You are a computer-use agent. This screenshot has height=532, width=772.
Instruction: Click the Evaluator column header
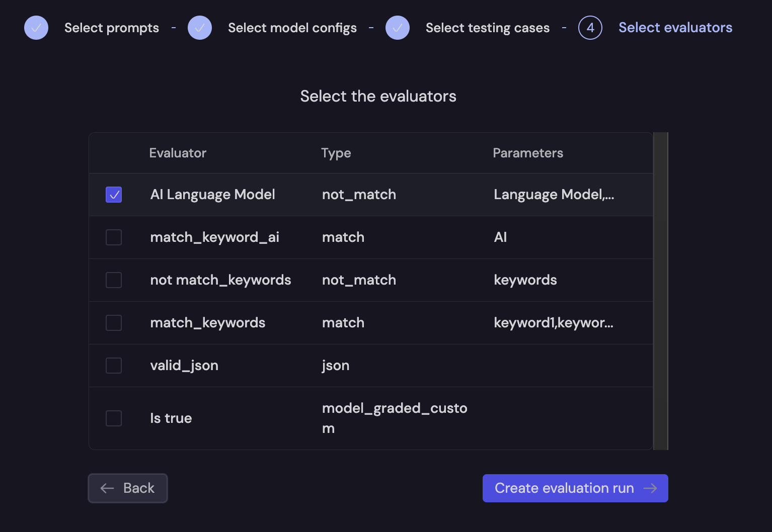(x=177, y=153)
